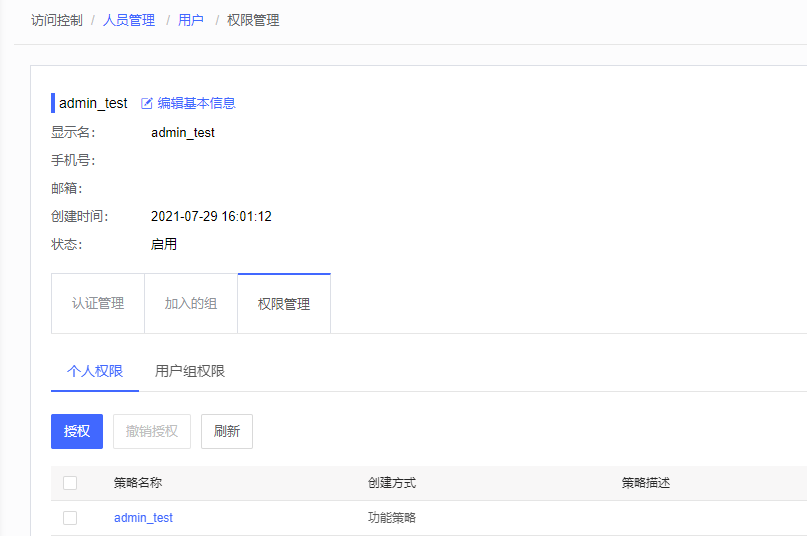Click the admin_test title heading
807x536 pixels.
pyautogui.click(x=93, y=103)
